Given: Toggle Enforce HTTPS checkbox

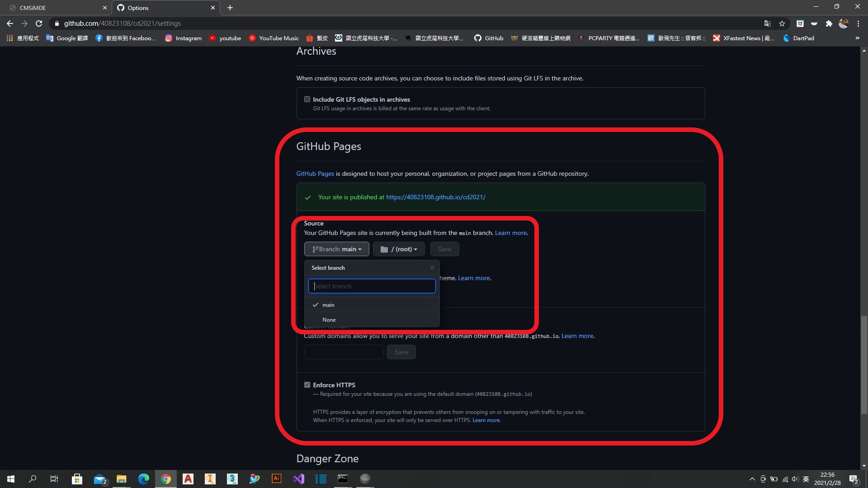Looking at the screenshot, I should [x=307, y=385].
